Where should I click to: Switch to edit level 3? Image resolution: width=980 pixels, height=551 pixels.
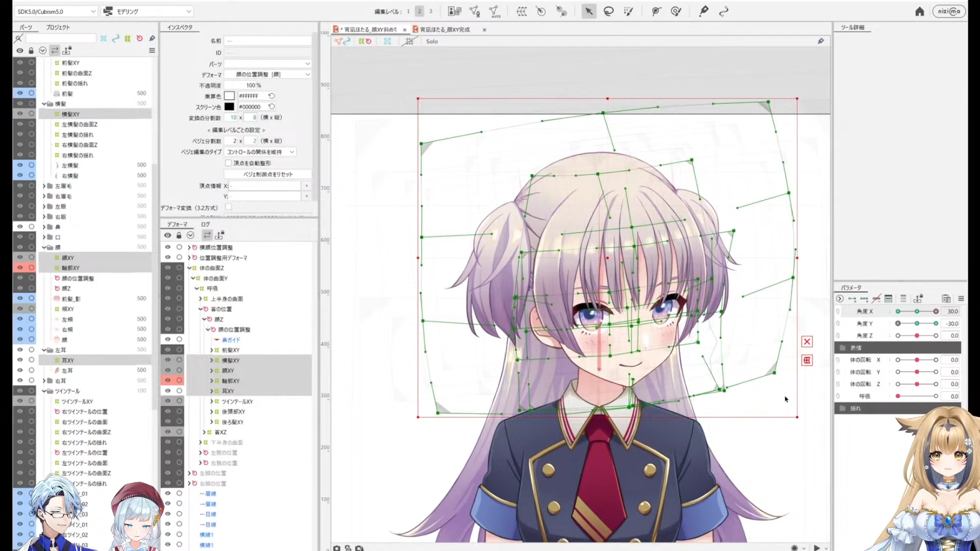(x=431, y=11)
